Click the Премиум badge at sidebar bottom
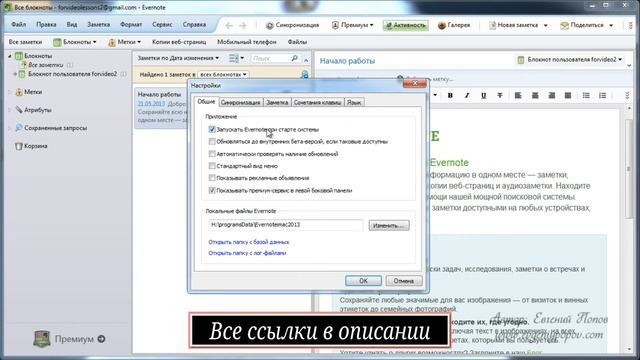Screen dimensions: 640x360 pos(69,339)
